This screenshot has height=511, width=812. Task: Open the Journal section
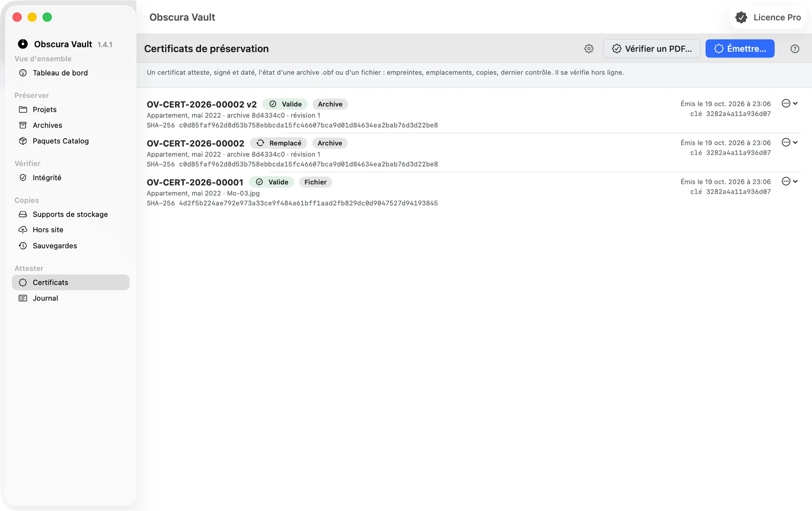[x=71, y=298]
